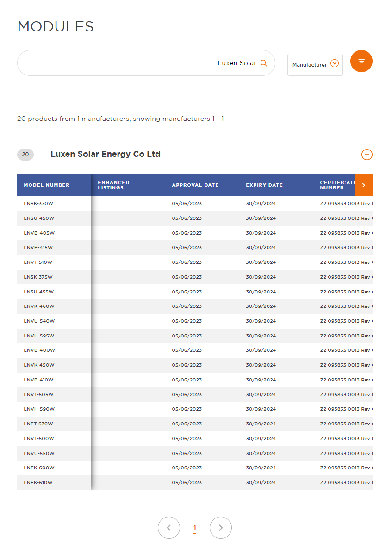Click into the Luxen Solar search field
The image size is (392, 549).
point(146,63)
